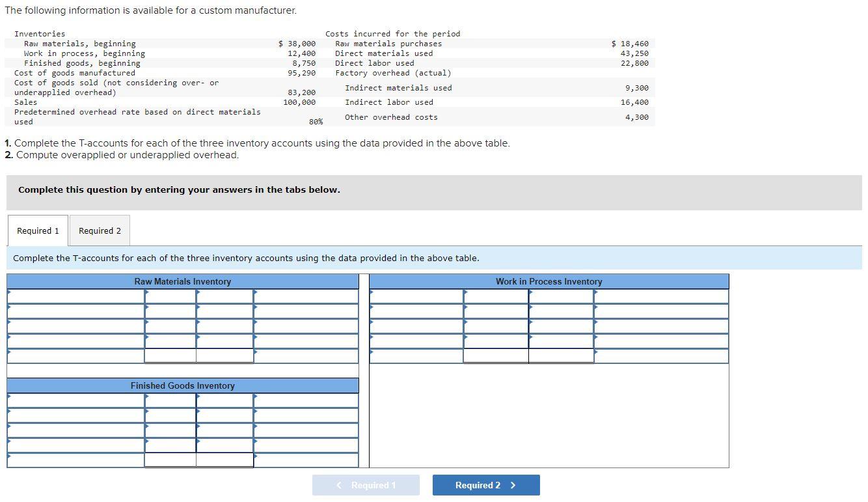The width and height of the screenshot is (868, 502).
Task: Click the 80% predetermined overhead rate
Action: click(316, 122)
